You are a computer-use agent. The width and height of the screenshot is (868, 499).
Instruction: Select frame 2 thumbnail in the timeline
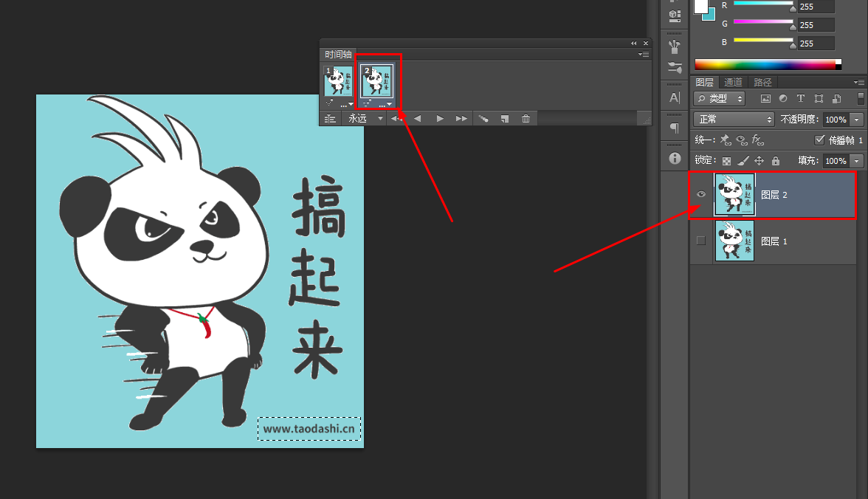[376, 80]
